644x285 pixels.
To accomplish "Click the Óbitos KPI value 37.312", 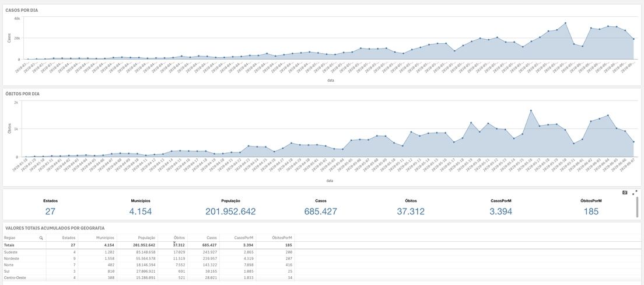I will point(411,211).
